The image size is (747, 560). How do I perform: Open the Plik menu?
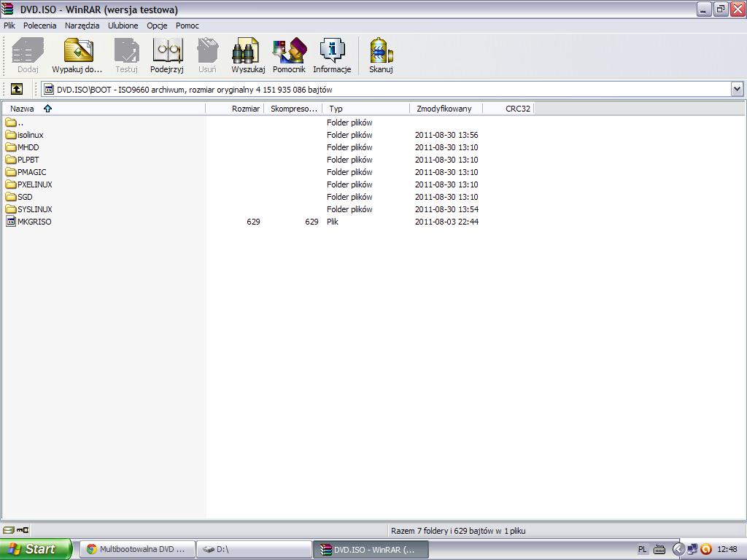click(9, 26)
